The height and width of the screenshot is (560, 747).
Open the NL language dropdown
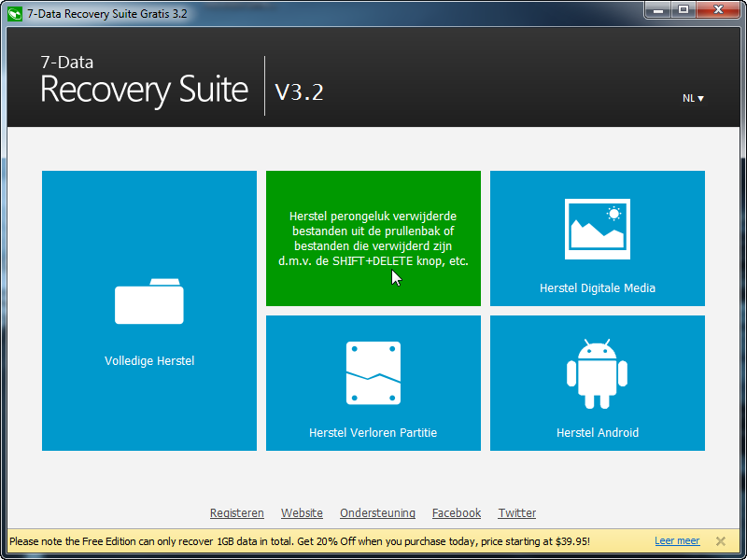[x=693, y=98]
